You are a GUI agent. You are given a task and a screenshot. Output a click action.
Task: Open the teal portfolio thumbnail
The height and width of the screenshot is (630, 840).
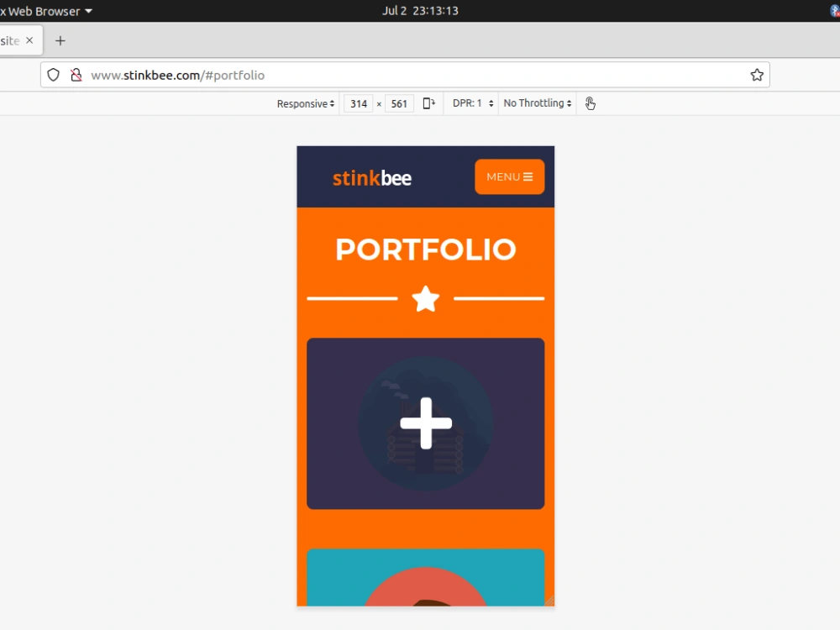click(x=425, y=578)
